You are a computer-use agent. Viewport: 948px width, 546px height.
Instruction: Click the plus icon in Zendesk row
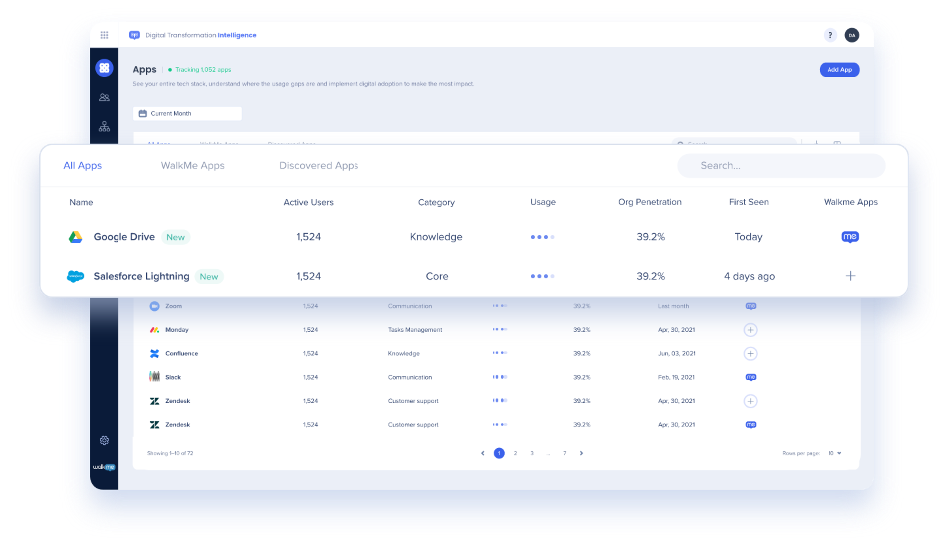point(750,401)
